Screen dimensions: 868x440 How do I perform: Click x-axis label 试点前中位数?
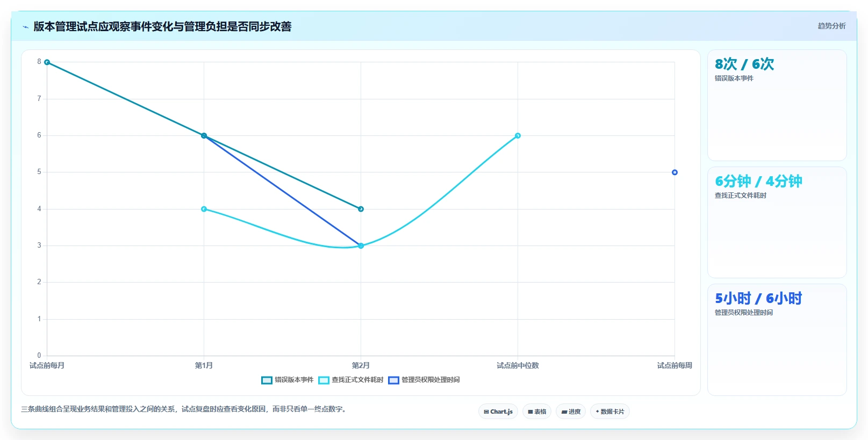[x=518, y=365]
